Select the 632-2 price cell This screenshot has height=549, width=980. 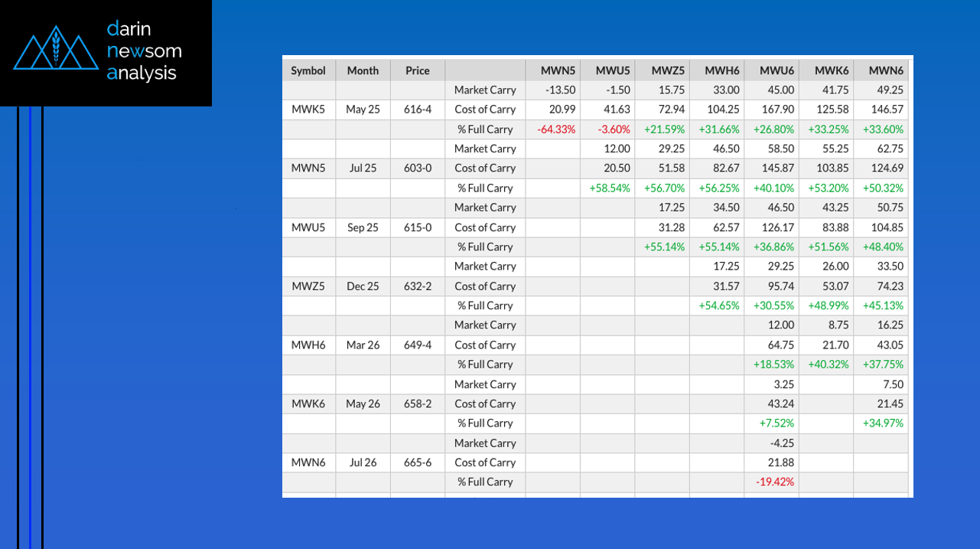coord(418,286)
